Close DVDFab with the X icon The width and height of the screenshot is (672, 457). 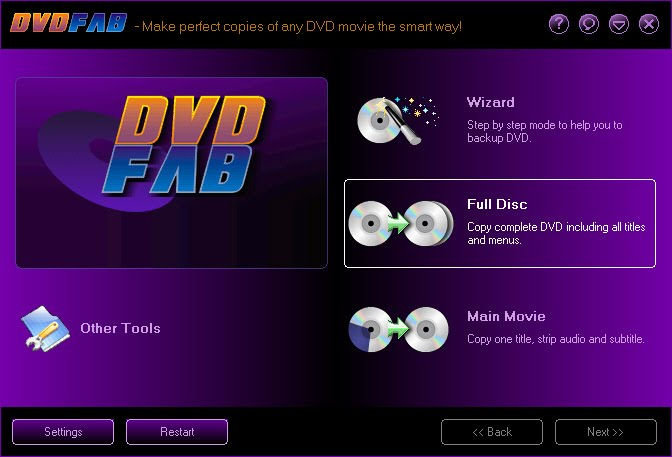[649, 24]
